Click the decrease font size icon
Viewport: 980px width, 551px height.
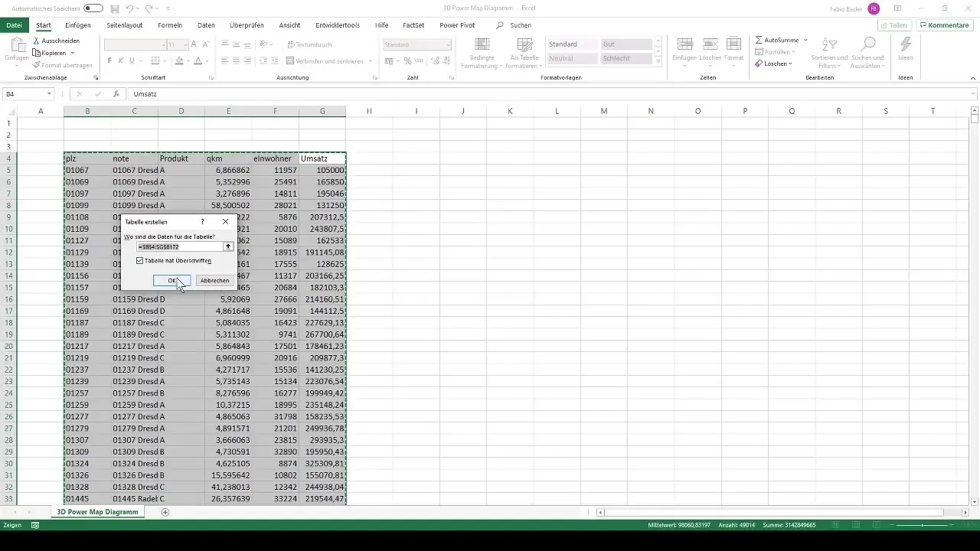(x=207, y=45)
